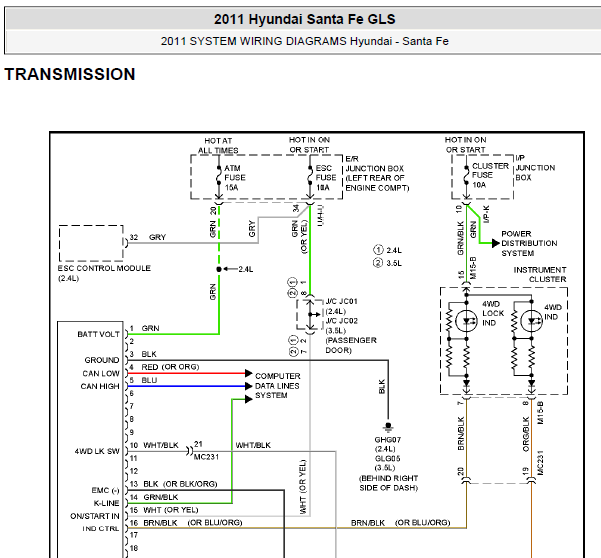601x558 pixels.
Task: Click the vertical ORG/BLK wire label
Action: [526, 434]
